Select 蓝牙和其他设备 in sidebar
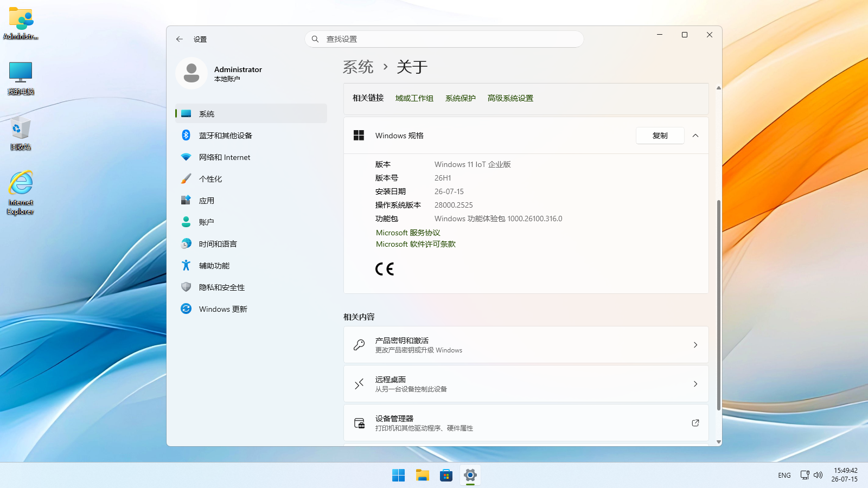 [x=251, y=135]
